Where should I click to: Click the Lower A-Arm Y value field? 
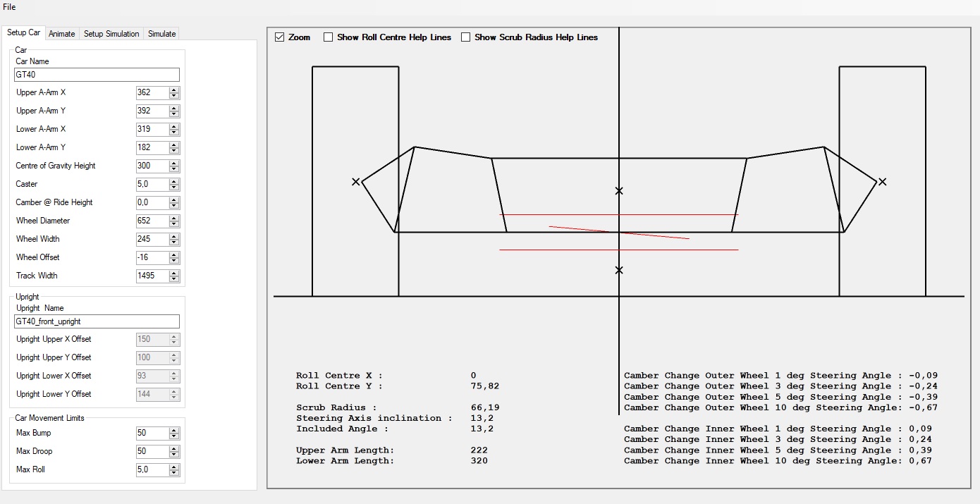point(152,147)
